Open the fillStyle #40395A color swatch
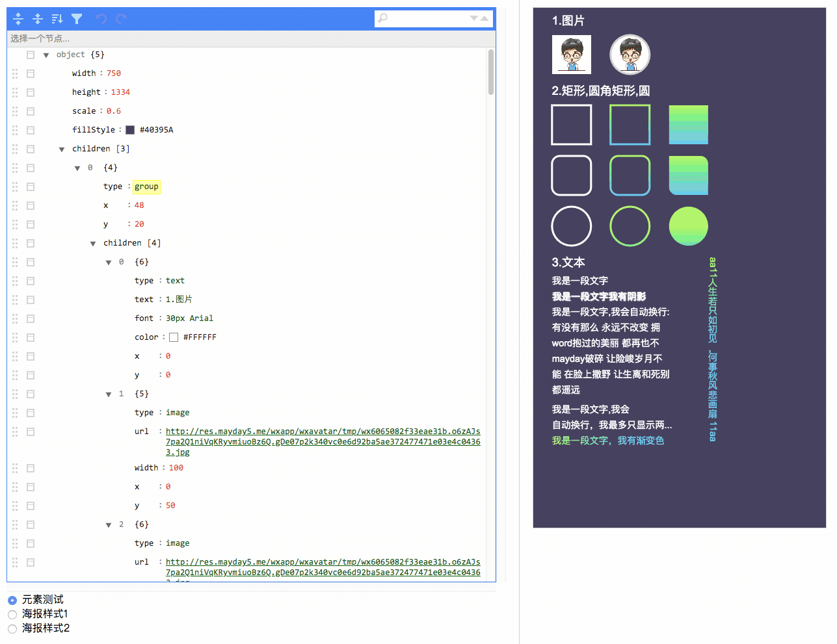This screenshot has height=644, width=837. click(x=130, y=130)
